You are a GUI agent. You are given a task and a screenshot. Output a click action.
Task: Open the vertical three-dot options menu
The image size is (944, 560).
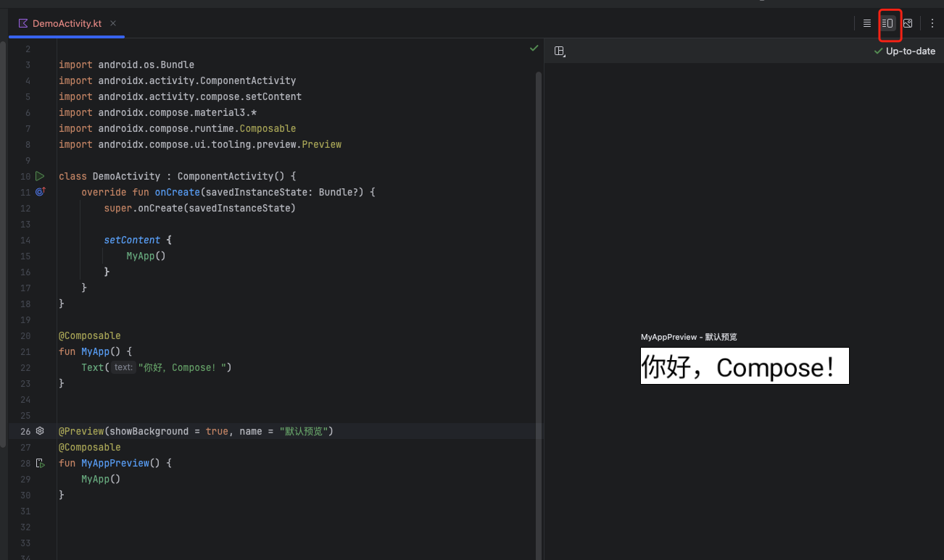click(x=932, y=23)
